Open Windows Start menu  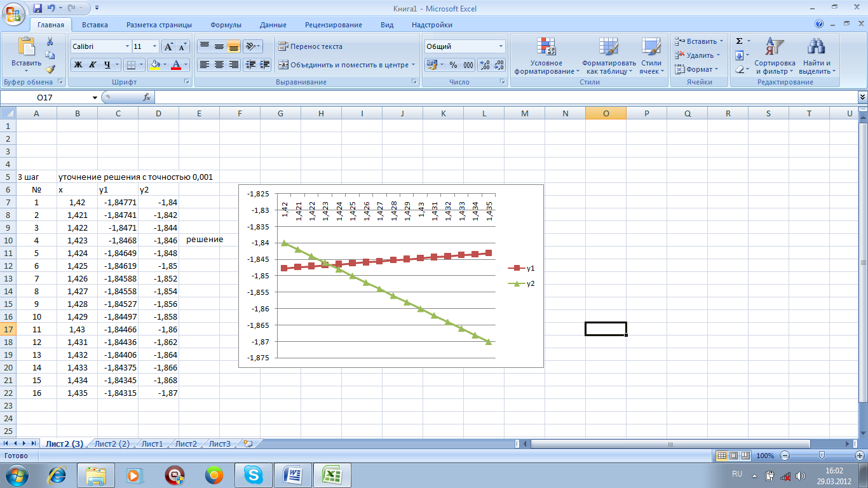pos(17,475)
